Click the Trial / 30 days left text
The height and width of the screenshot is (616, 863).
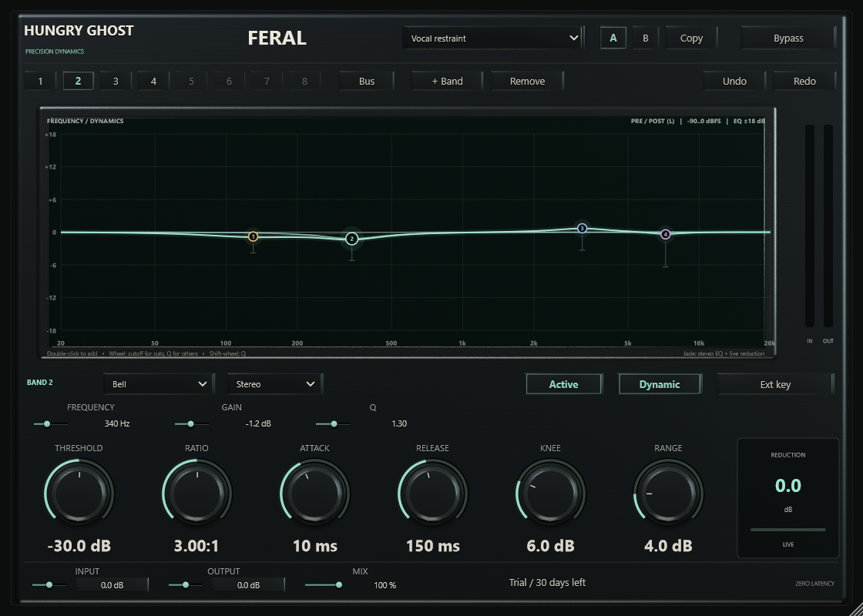point(547,582)
